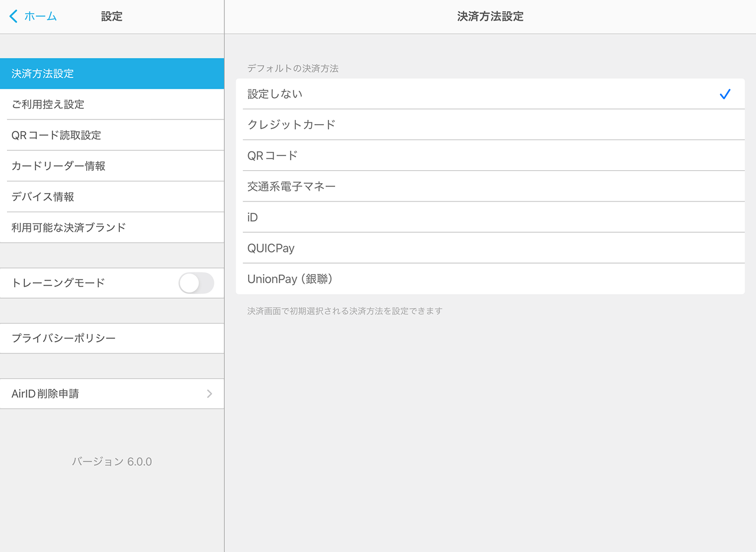
Task: Choose 交通系電子マネー as default payment
Action: 490,186
